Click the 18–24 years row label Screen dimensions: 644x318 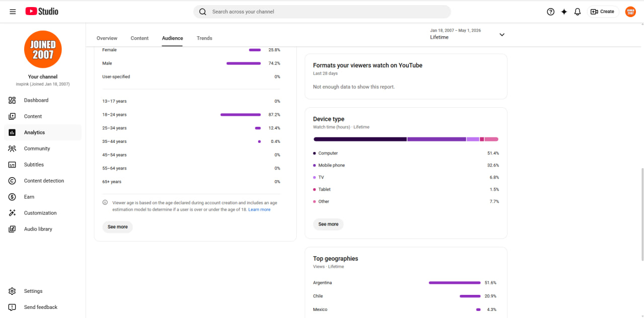point(114,115)
